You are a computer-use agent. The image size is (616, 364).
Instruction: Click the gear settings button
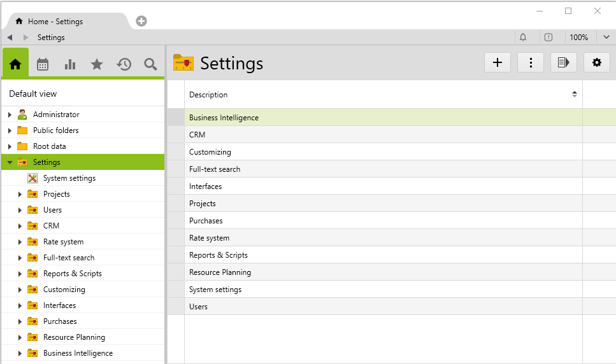[596, 62]
